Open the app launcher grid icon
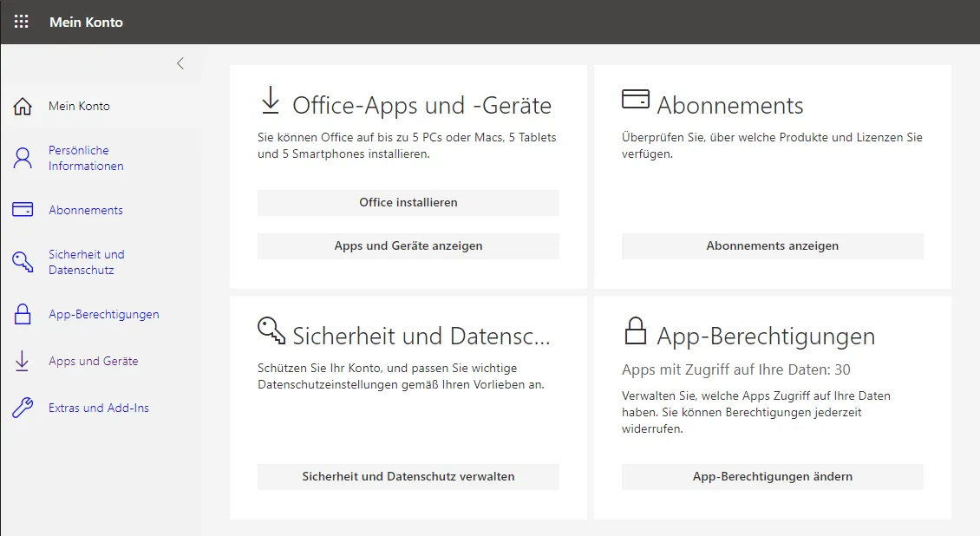The height and width of the screenshot is (536, 980). [x=22, y=22]
